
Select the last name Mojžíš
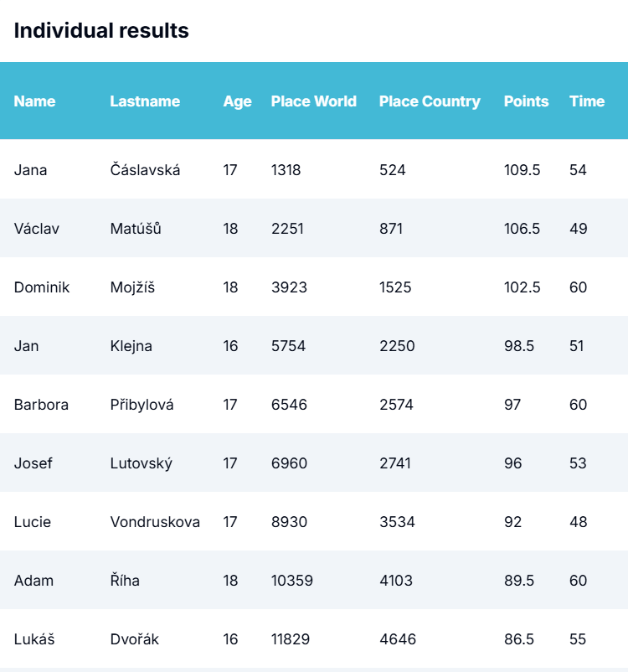(x=132, y=287)
